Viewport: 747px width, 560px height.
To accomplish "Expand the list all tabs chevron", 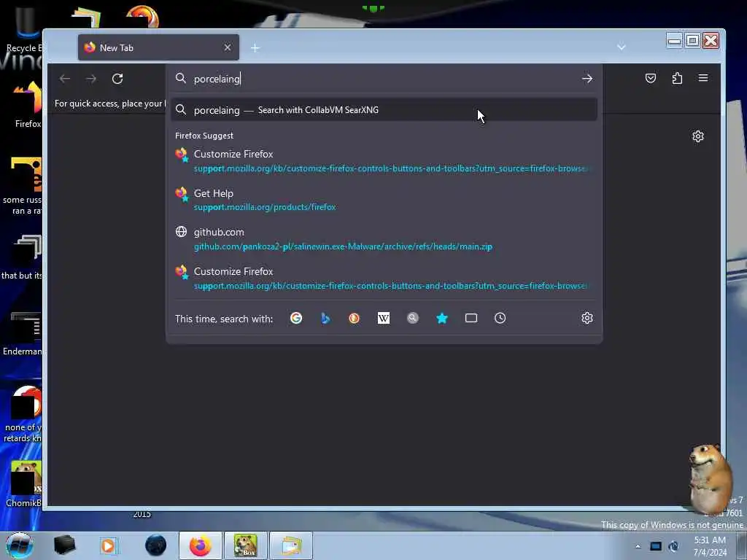I will coord(622,47).
